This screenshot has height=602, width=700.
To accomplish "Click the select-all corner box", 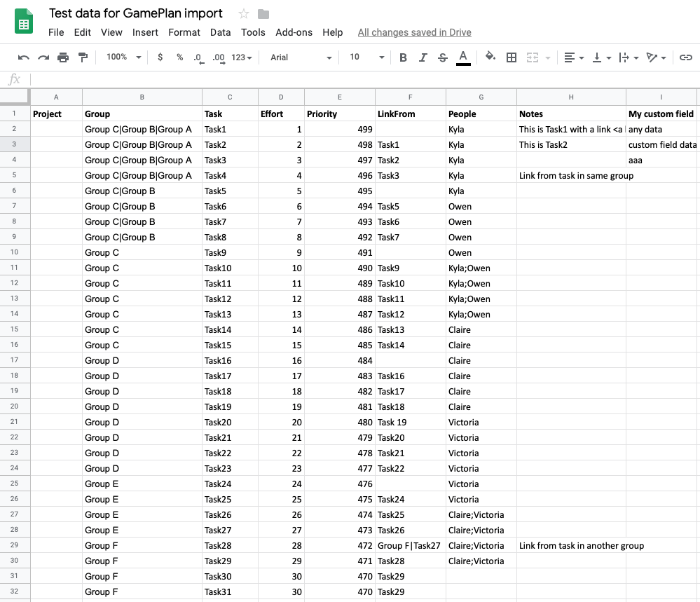I will [x=14, y=97].
